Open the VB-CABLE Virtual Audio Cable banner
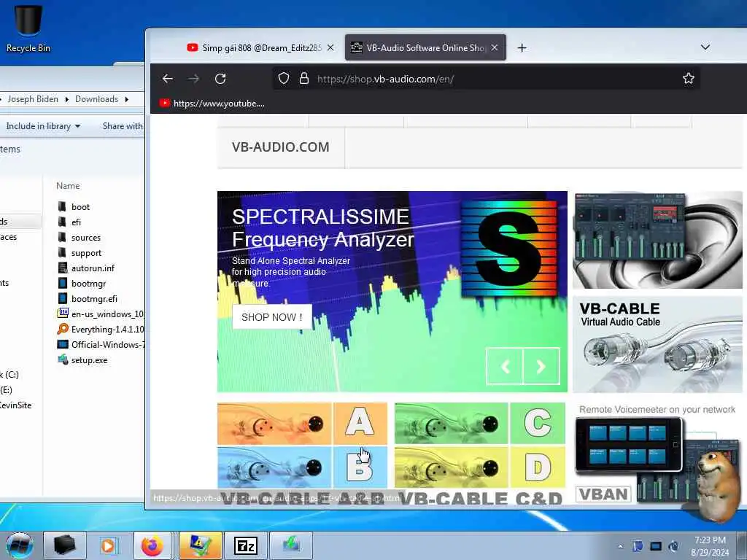The width and height of the screenshot is (747, 560). [x=657, y=344]
